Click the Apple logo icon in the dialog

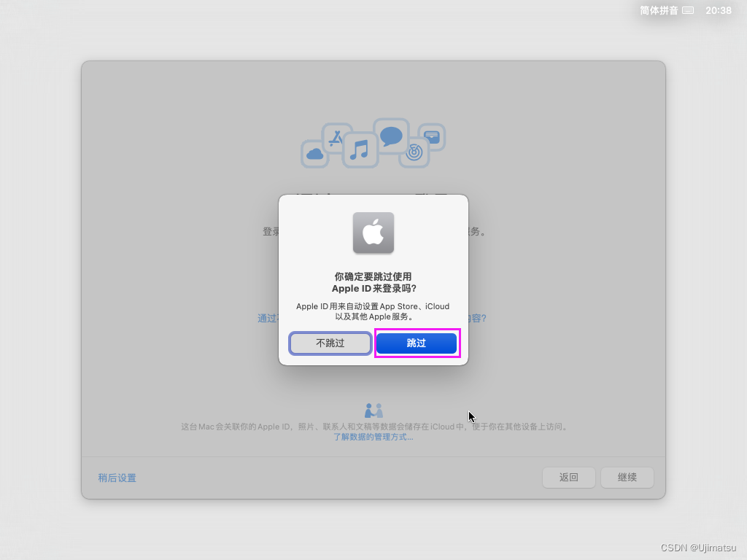click(373, 233)
